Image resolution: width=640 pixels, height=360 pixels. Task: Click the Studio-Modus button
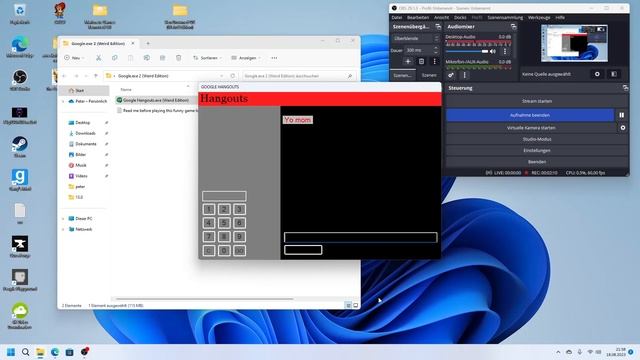pos(537,139)
